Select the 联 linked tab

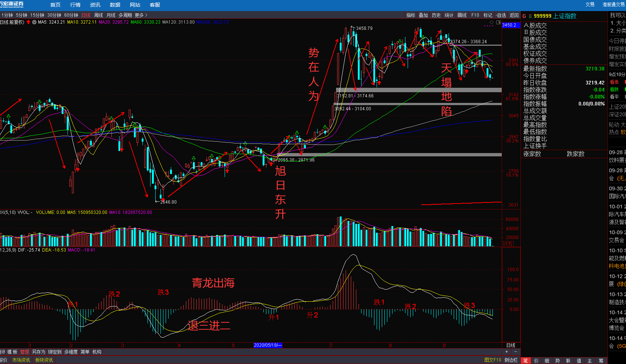[568, 360]
